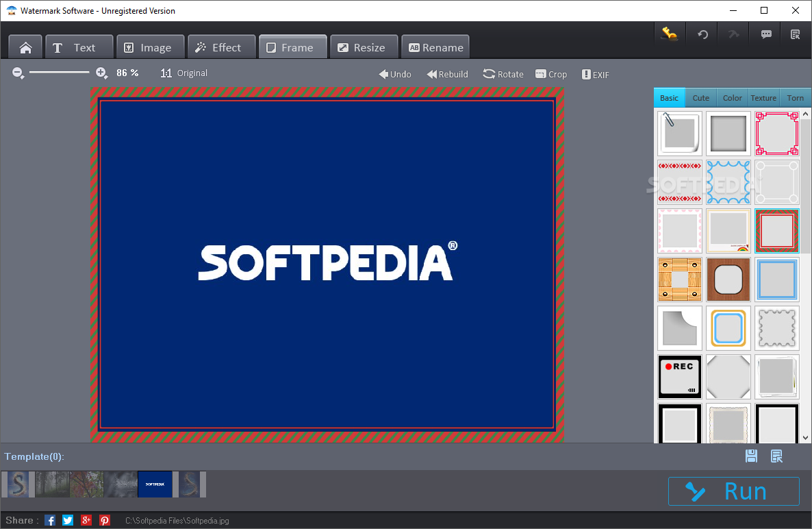Choose the rainbow corner photo frame
The image size is (812, 529).
(x=728, y=230)
